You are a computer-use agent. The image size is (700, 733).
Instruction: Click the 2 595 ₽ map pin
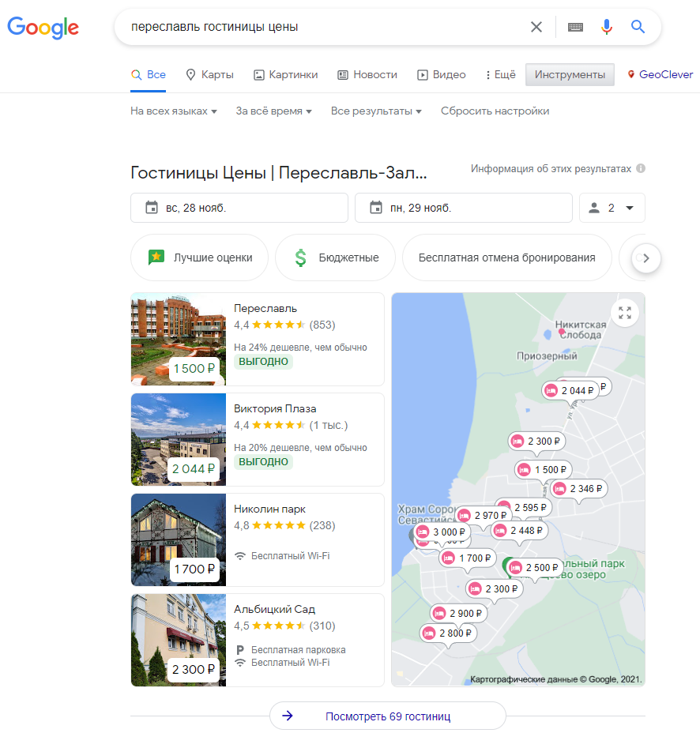pos(529,508)
